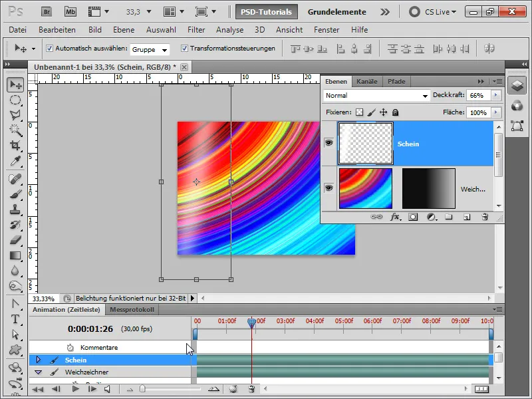Image resolution: width=532 pixels, height=399 pixels.
Task: Select the Brush tool
Action: coord(15,194)
